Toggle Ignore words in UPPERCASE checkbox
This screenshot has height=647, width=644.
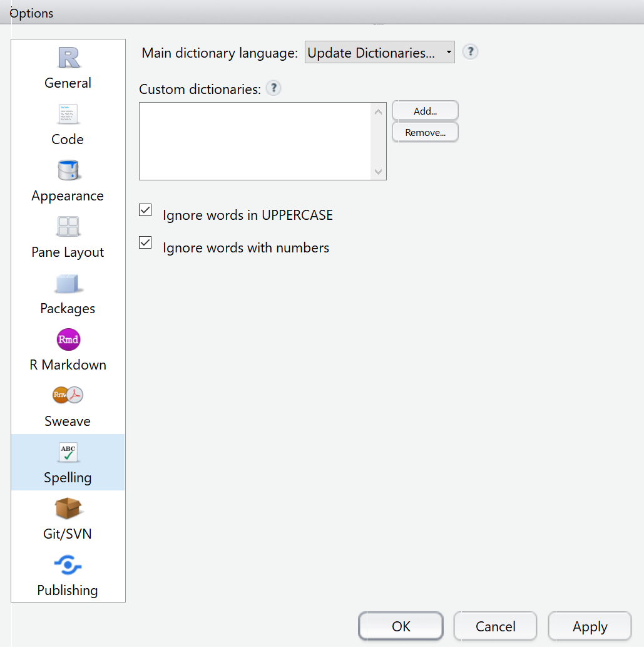point(145,210)
